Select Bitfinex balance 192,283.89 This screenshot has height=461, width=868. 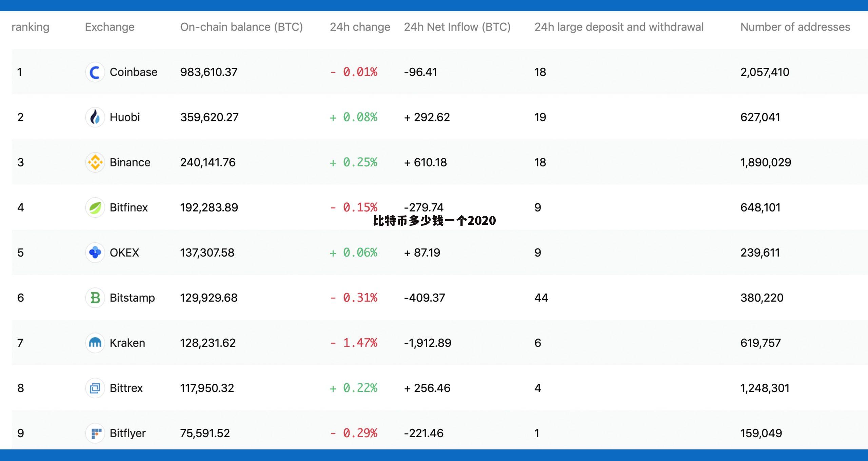pos(209,207)
